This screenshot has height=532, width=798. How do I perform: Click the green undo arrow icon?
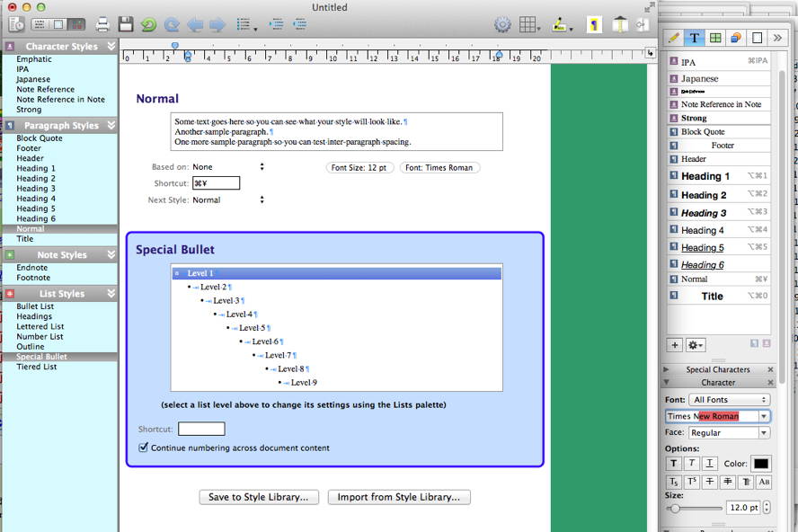point(148,24)
